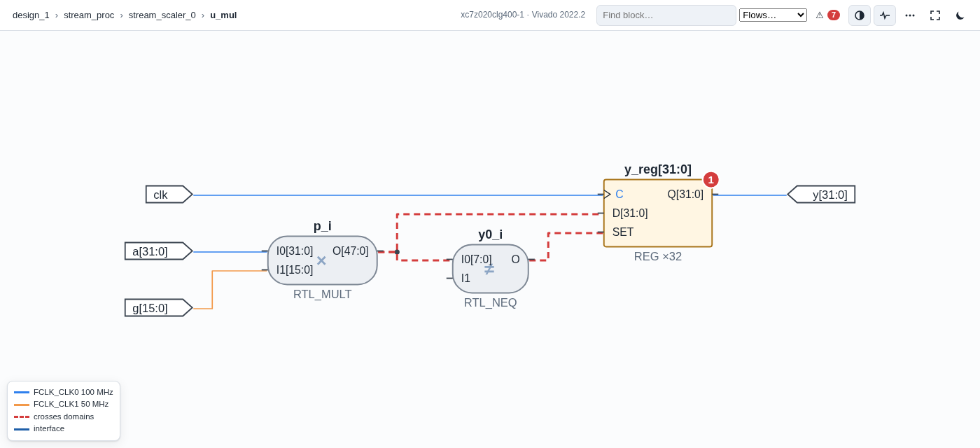Open the three-dot more options menu
Screen dimensions: 980x448
910,15
